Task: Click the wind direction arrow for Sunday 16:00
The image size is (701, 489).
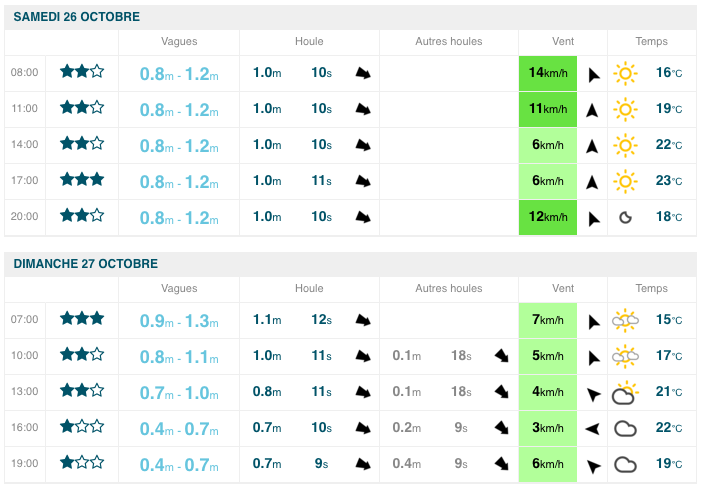Action: (592, 429)
